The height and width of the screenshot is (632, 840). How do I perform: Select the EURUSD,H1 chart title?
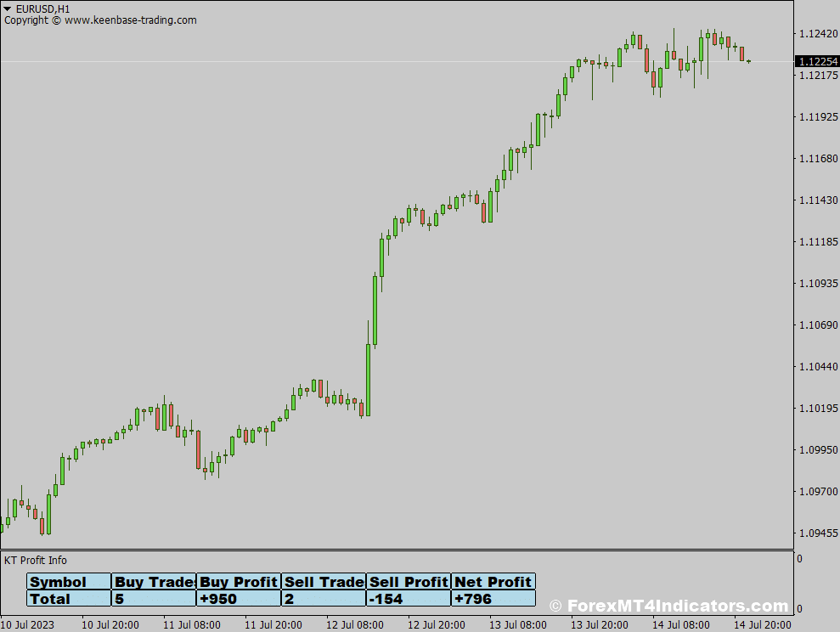pyautogui.click(x=42, y=8)
